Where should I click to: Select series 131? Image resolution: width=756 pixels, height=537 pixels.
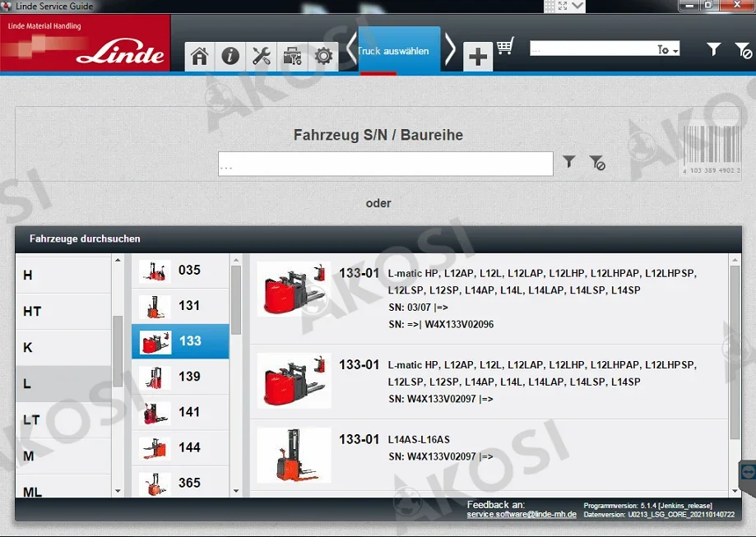180,306
